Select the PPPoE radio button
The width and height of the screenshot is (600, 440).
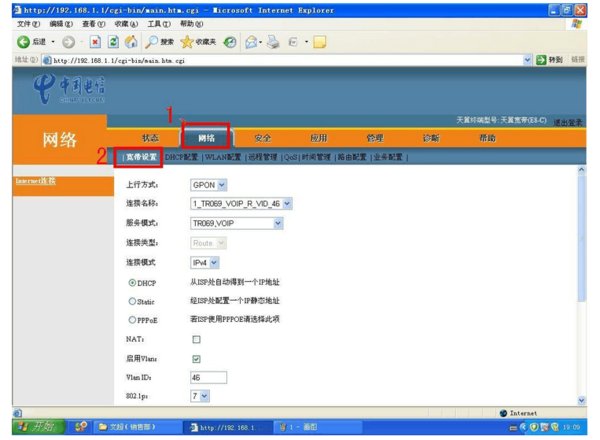coord(132,319)
